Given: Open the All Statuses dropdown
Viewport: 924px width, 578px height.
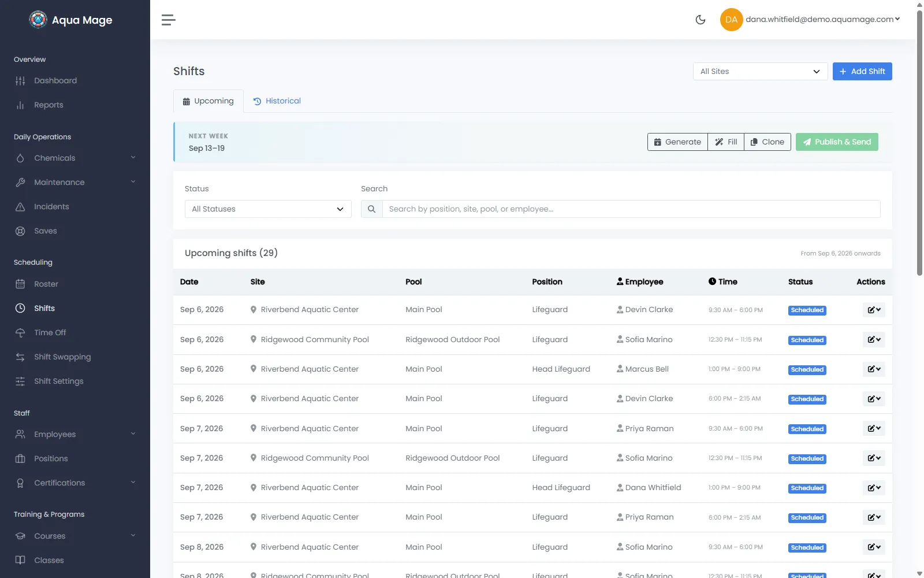Looking at the screenshot, I should (x=268, y=209).
